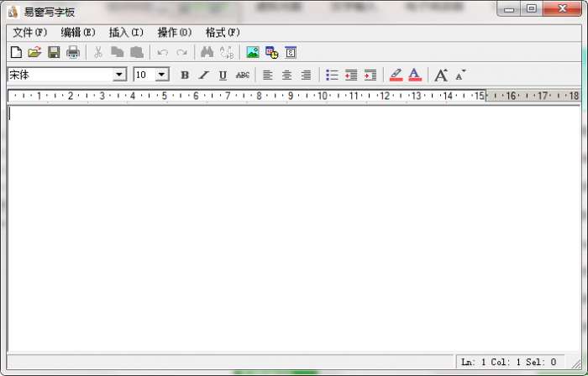Copy the selected text
Screen dimensions: 588x376
tap(118, 52)
